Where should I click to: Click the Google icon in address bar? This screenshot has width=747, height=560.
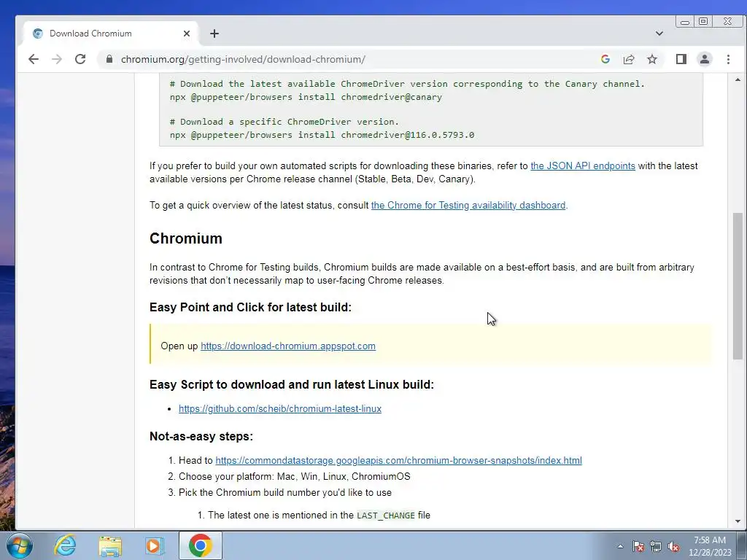pos(605,59)
